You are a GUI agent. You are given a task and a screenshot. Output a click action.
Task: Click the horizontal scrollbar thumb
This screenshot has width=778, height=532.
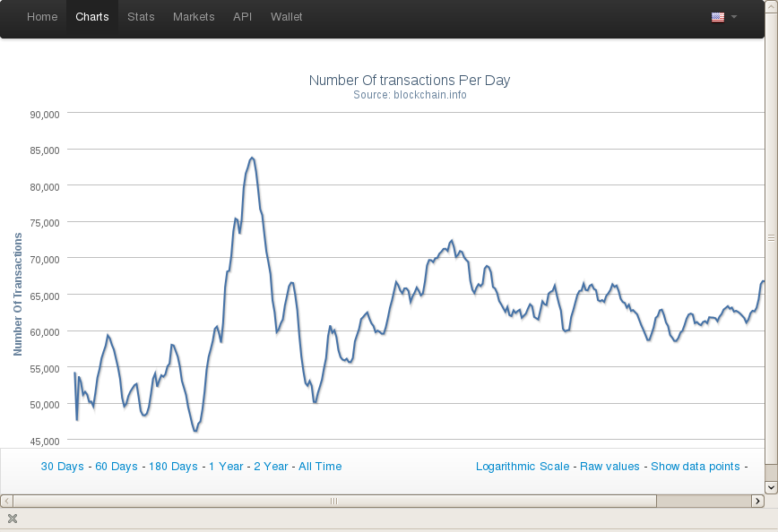[x=333, y=501]
